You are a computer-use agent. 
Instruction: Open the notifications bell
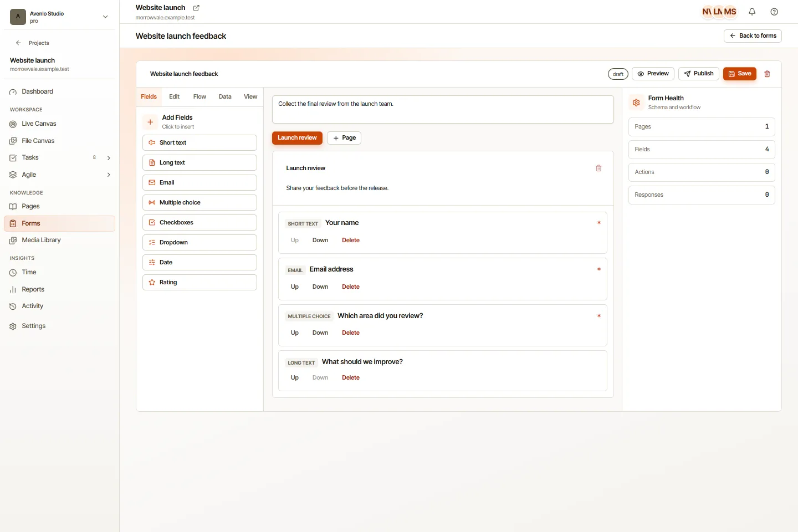coord(752,12)
